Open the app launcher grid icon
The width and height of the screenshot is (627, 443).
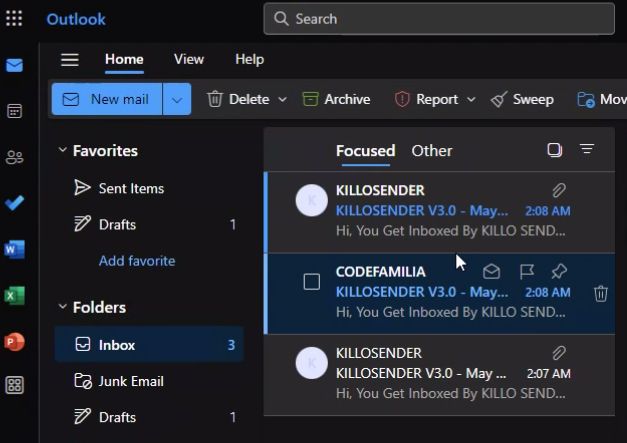tap(14, 18)
